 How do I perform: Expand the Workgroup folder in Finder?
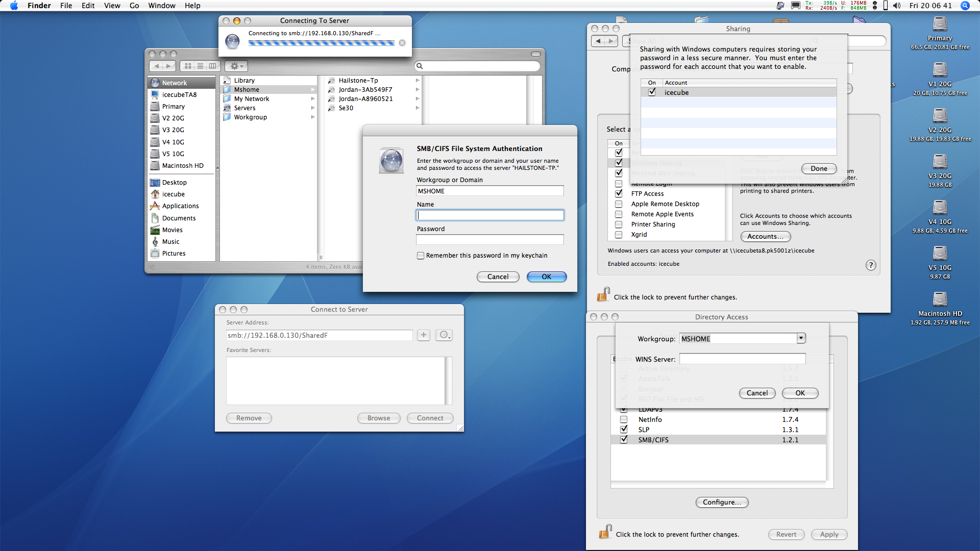click(313, 117)
